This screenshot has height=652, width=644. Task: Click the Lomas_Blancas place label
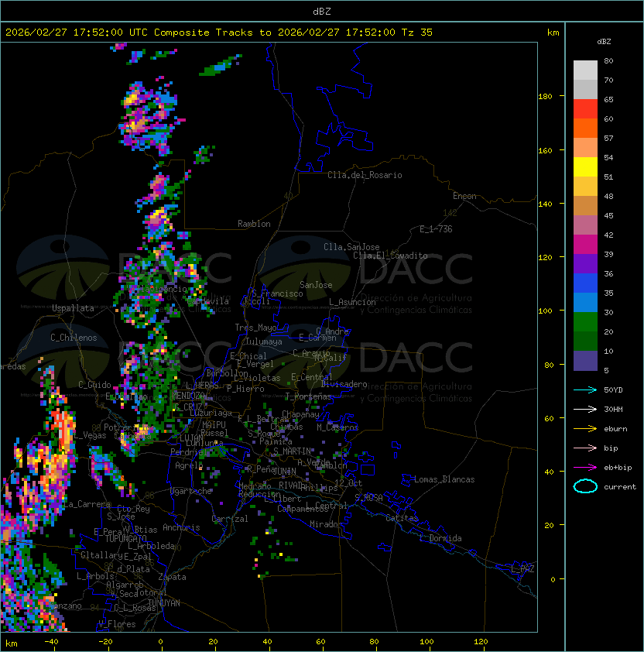click(x=444, y=479)
